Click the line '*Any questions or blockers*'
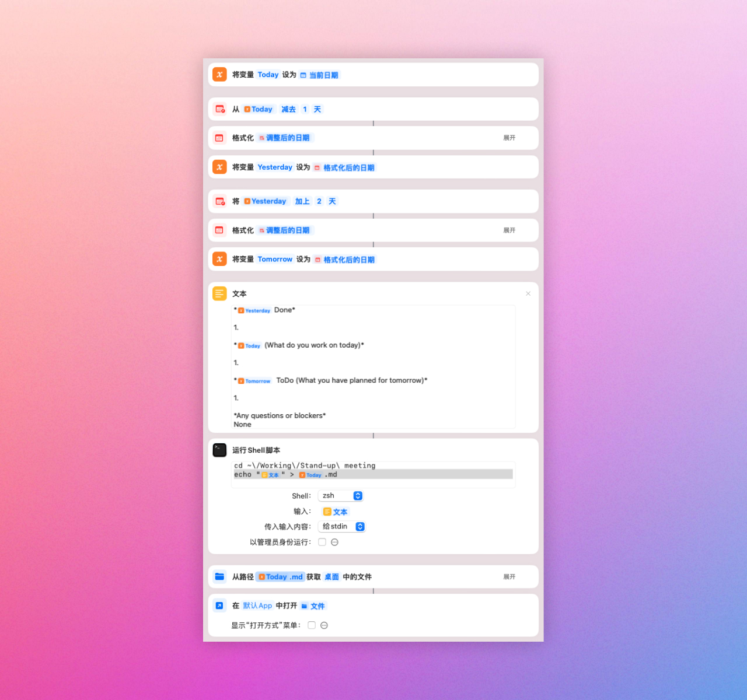This screenshot has height=700, width=747. point(280,415)
